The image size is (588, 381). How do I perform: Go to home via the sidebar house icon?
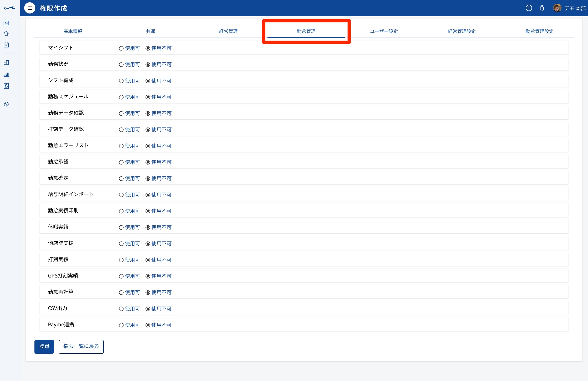(x=7, y=33)
